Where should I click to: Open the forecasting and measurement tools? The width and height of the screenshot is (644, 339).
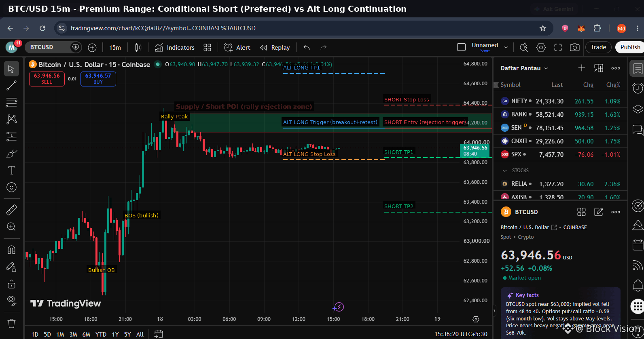click(11, 137)
